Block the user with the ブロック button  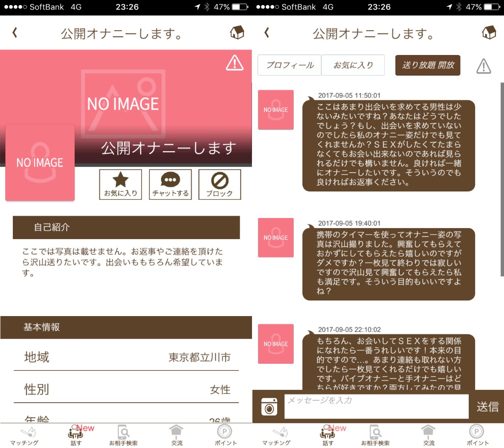(x=219, y=185)
